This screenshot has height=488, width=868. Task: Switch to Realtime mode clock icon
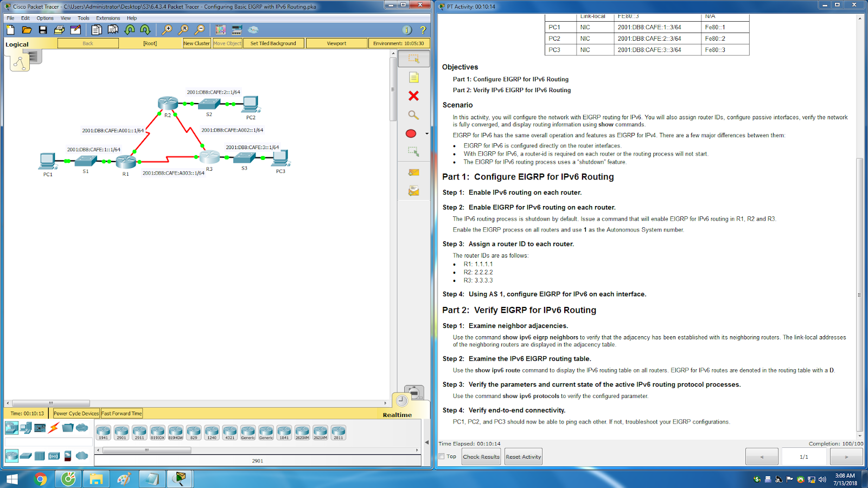[402, 401]
